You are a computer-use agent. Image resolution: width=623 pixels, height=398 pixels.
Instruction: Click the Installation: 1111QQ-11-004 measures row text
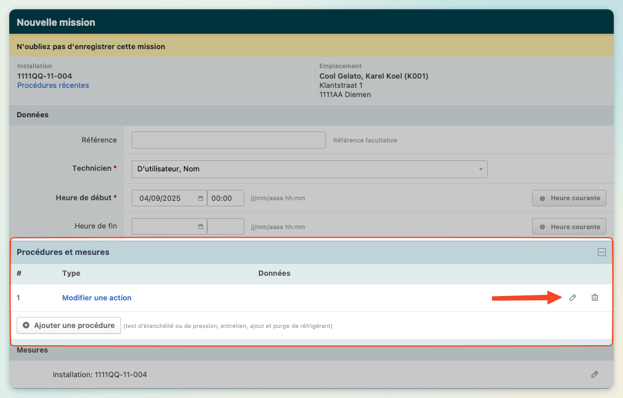coord(100,375)
